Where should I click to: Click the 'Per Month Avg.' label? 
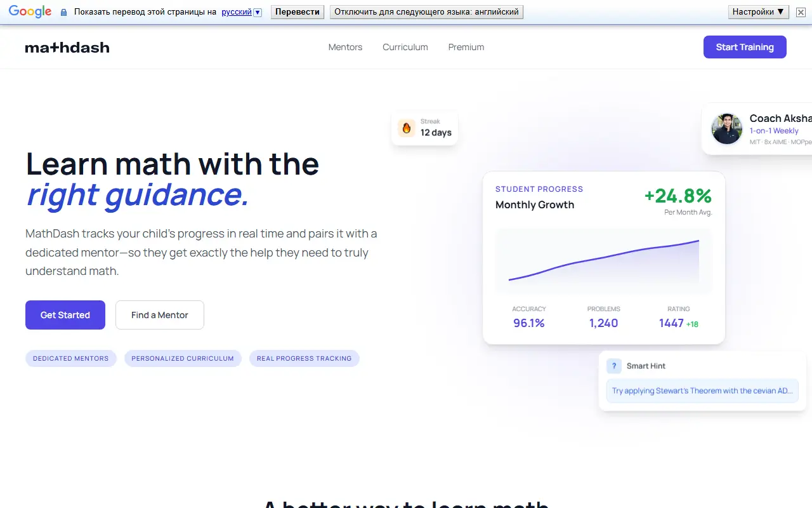688,212
